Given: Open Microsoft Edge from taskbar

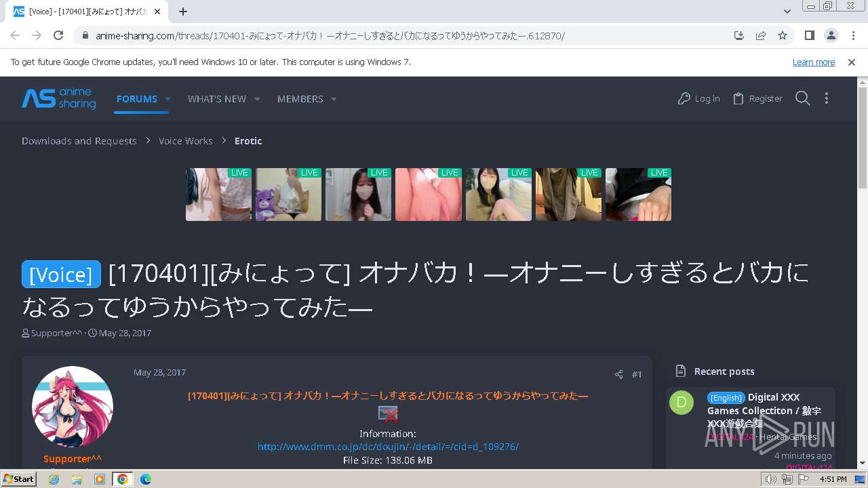Looking at the screenshot, I should tap(145, 479).
